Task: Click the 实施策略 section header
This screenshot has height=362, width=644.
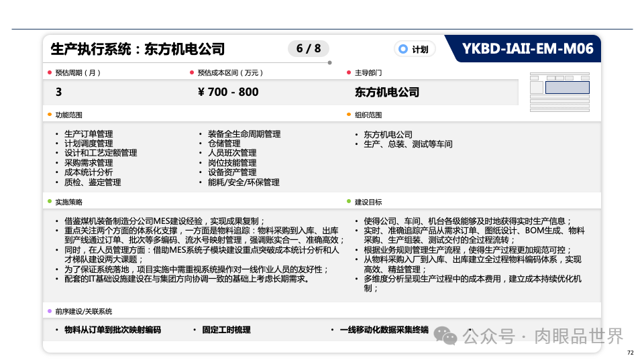Action: 68,202
